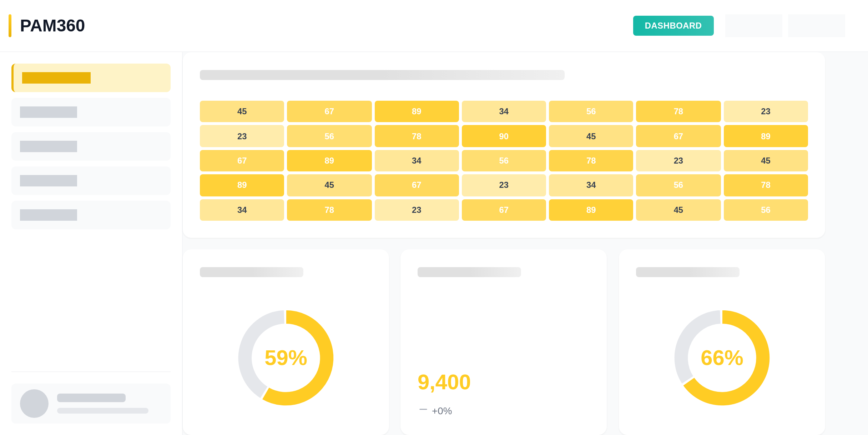The width and height of the screenshot is (868, 435).
Task: Click the first blank header placeholder button
Action: coord(753,26)
